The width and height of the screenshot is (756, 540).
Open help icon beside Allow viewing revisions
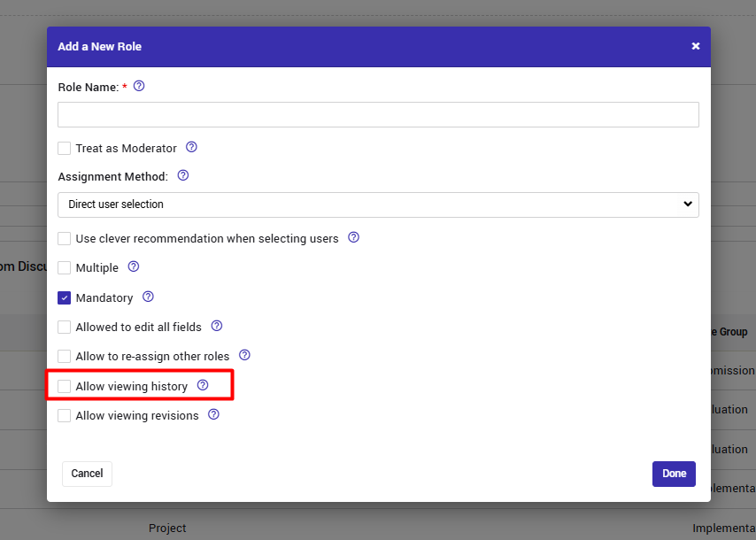[x=213, y=414]
